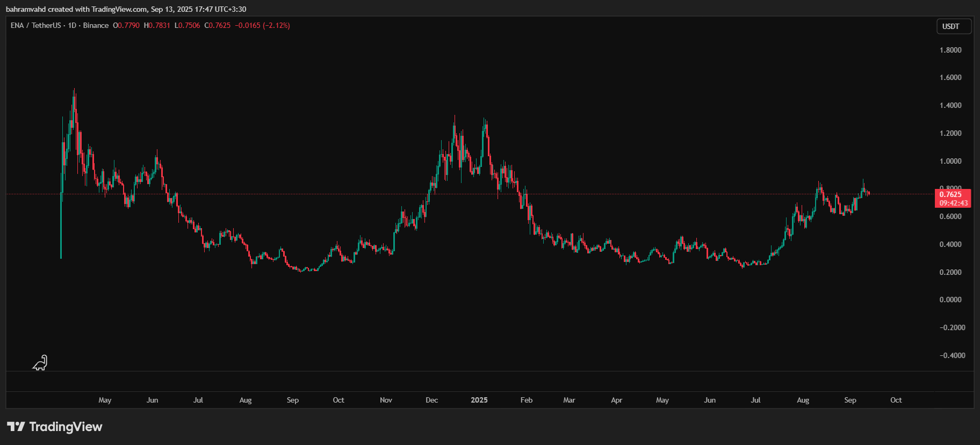Select the 1D interval label
Screen dimensions: 980x445
(x=72, y=25)
